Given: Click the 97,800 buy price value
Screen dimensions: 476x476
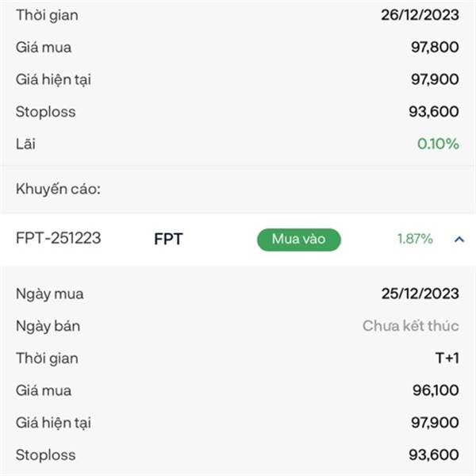Looking at the screenshot, I should point(434,48).
